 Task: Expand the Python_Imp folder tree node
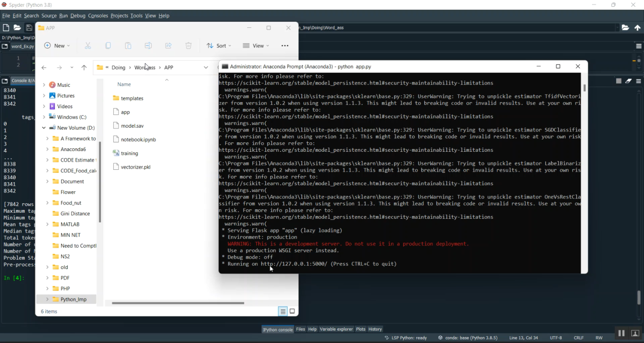(47, 299)
